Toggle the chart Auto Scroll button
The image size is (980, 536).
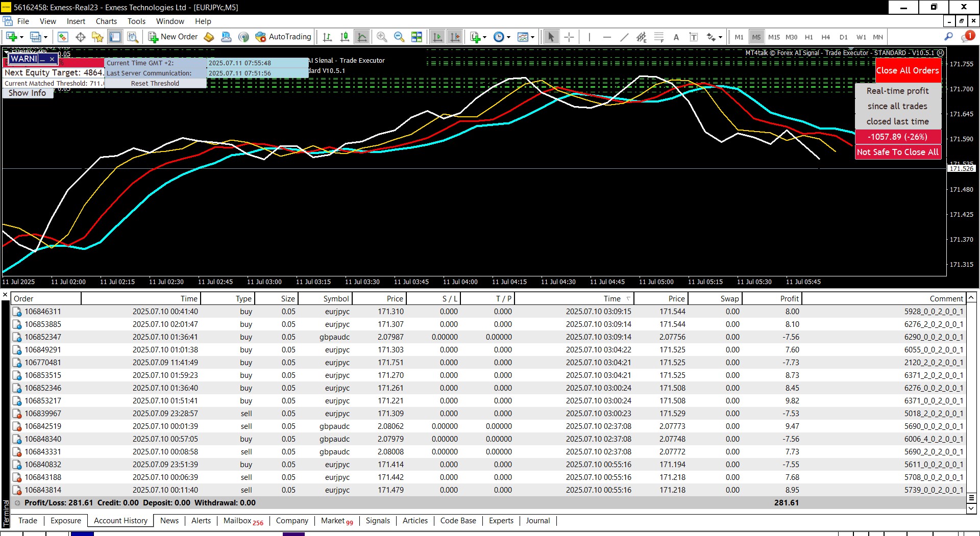[x=437, y=37]
